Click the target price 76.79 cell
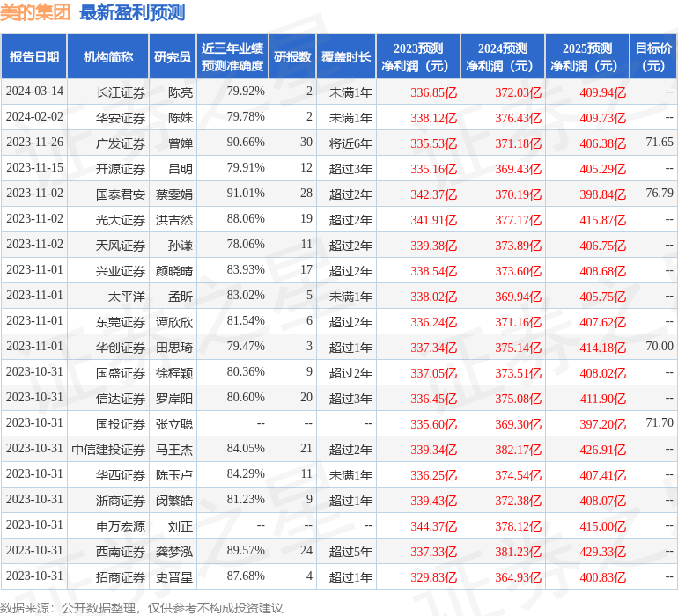This screenshot has width=678, height=616. click(x=659, y=193)
